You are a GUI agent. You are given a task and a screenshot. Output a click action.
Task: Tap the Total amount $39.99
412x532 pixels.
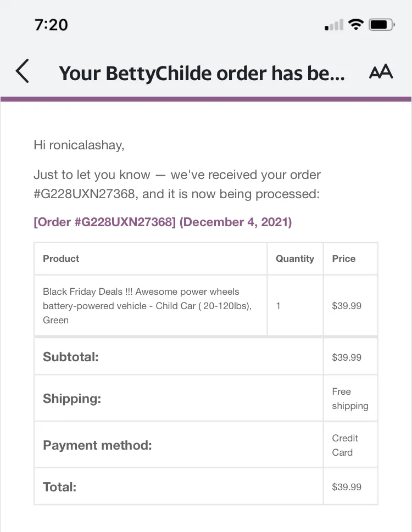click(x=347, y=487)
